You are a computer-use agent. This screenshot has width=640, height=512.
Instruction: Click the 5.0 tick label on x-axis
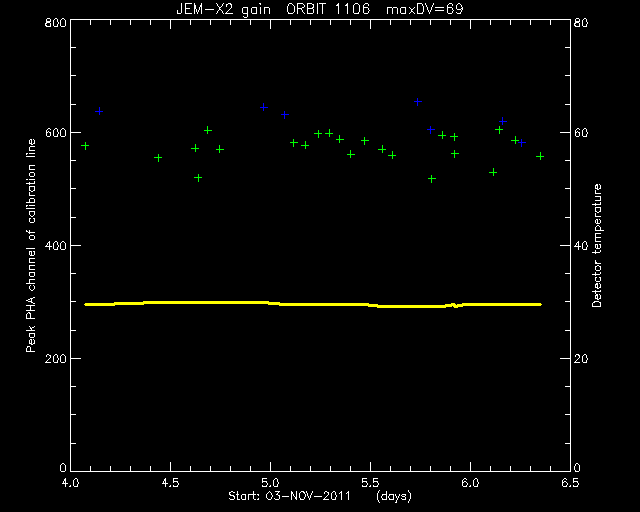[x=270, y=483]
